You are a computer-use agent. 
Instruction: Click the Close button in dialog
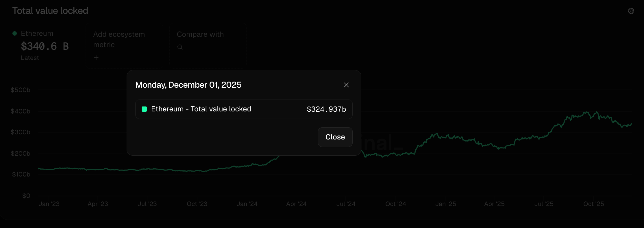(x=335, y=137)
